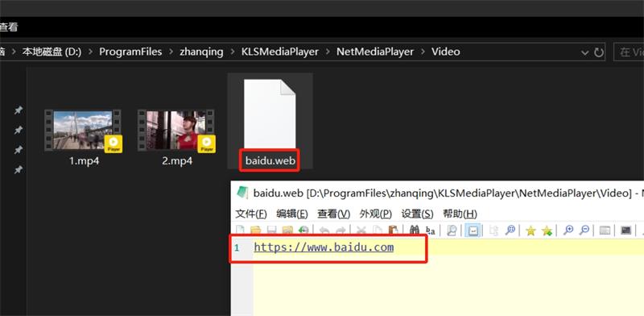Go to NetMediaPlayer folder in address bar
Screen dimensions: 644x316
click(375, 52)
